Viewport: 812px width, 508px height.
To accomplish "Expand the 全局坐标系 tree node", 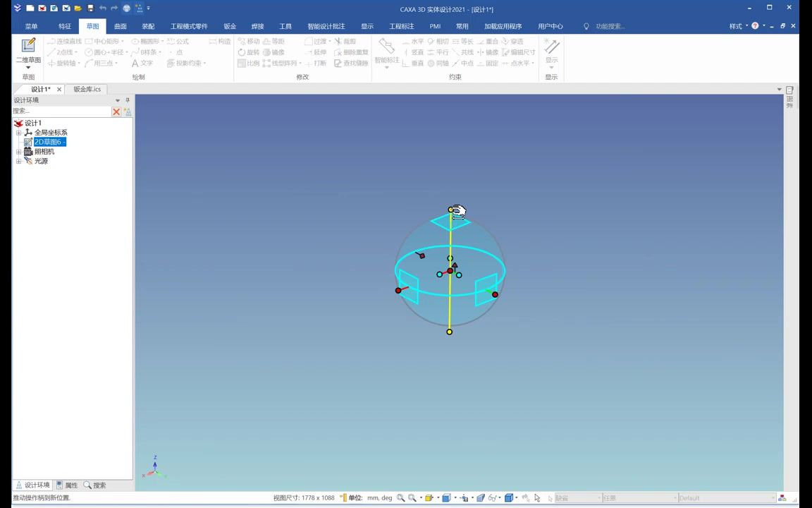I will 18,133.
